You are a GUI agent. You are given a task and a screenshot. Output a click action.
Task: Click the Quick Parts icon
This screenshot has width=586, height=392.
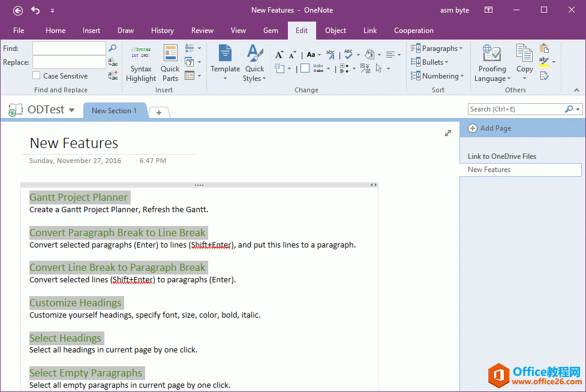pos(170,64)
